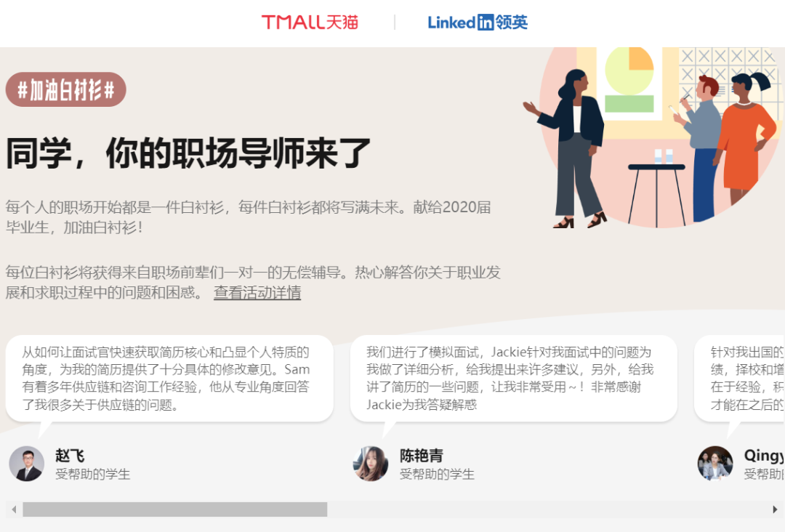Click the left scroll arrow of horizontal scrollbar
The height and width of the screenshot is (532, 785).
[x=14, y=509]
